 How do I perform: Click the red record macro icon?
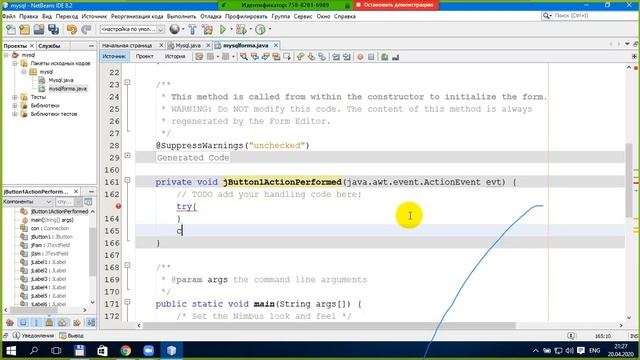[x=360, y=57]
